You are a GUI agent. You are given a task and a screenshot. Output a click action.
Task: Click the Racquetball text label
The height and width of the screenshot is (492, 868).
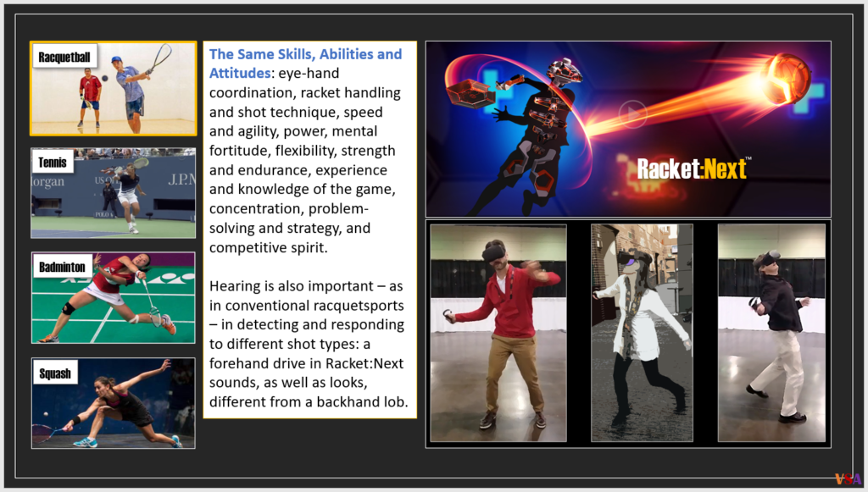coord(64,58)
